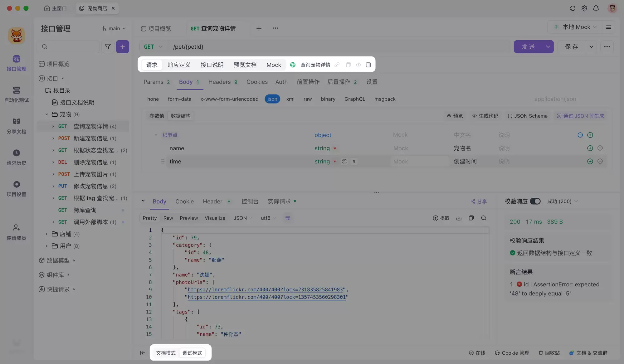
Task: Click the copy link icon beside 查询宠物详情
Action: [337, 65]
